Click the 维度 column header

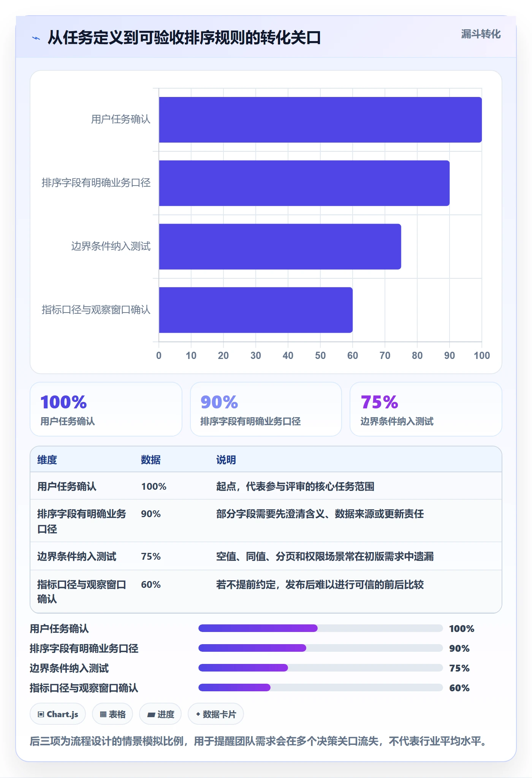click(x=47, y=460)
